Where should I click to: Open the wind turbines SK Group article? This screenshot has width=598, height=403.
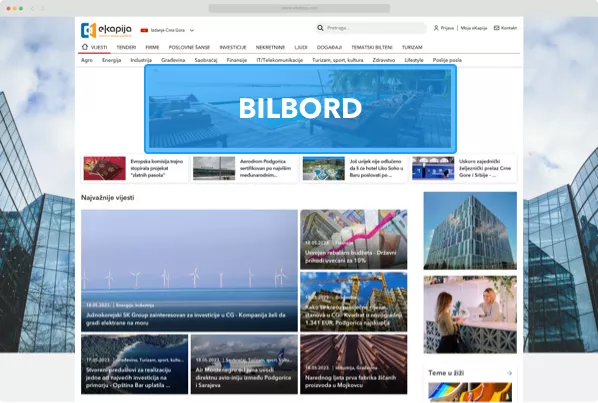click(189, 270)
